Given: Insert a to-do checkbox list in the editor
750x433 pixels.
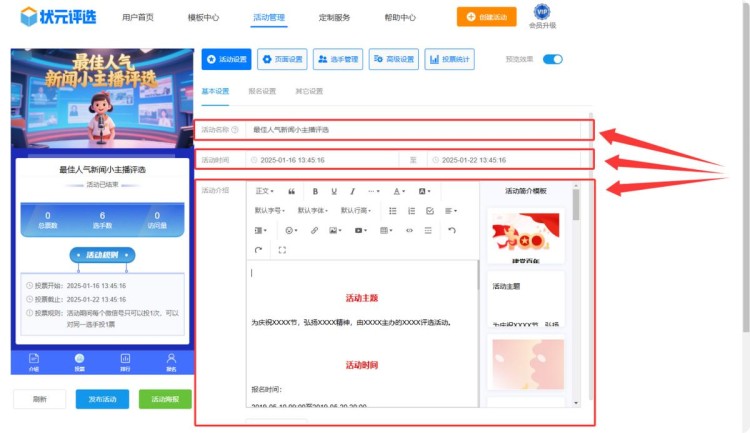Looking at the screenshot, I should pos(430,211).
